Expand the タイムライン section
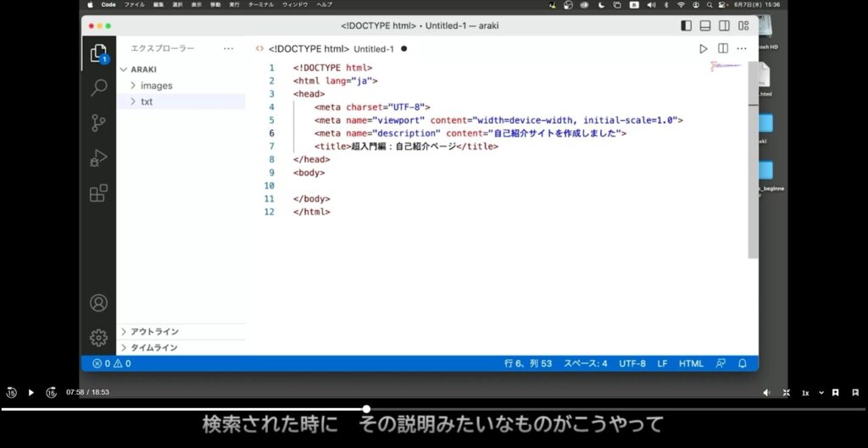 pyautogui.click(x=154, y=347)
